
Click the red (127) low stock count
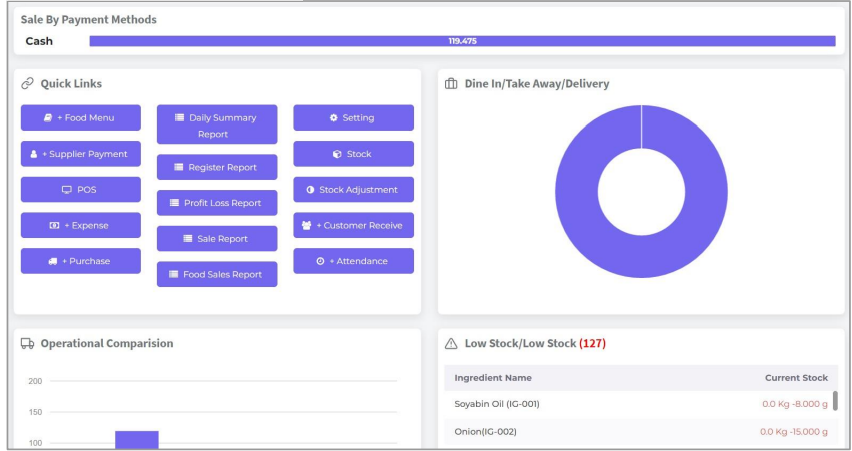pyautogui.click(x=592, y=343)
